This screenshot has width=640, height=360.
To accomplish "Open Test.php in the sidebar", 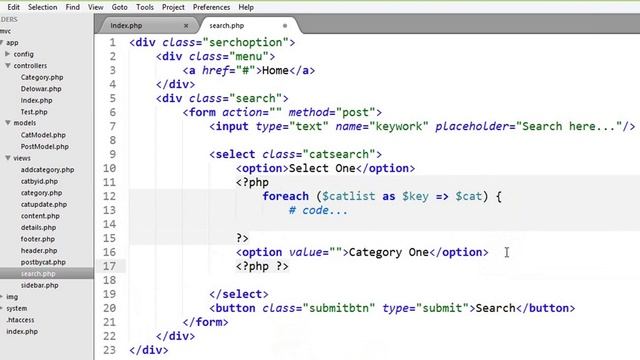I will point(34,111).
